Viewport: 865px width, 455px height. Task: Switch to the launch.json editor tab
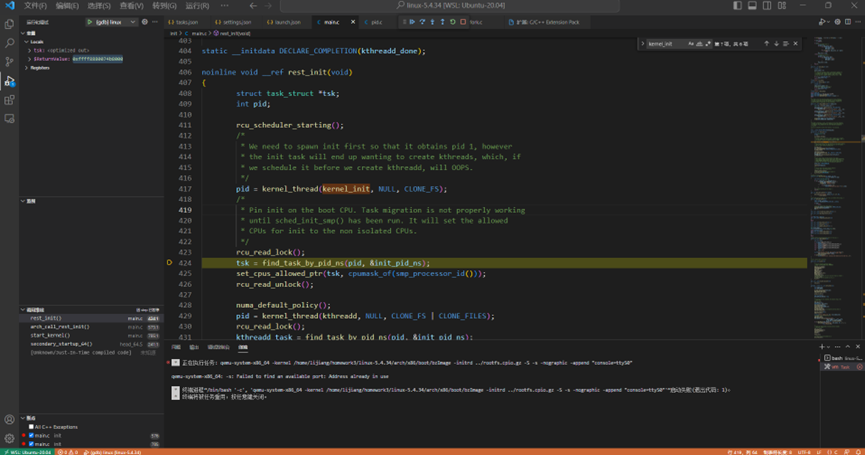click(287, 21)
